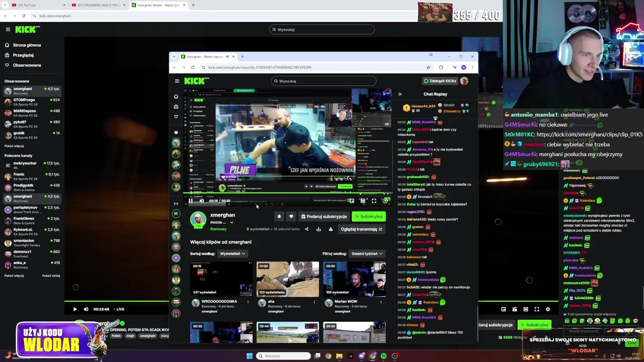This screenshot has width=644, height=362.
Task: Follow xmerghani with the heart button
Action: [291, 217]
